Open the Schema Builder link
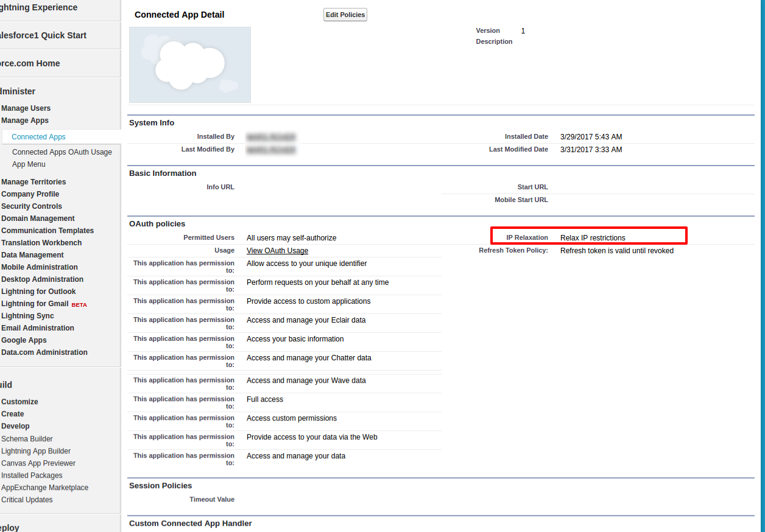 coord(27,439)
